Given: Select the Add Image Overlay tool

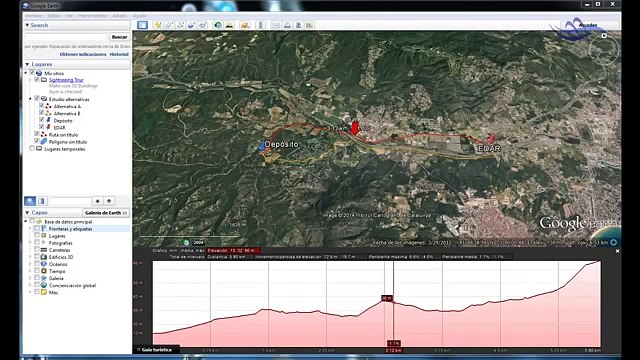Looking at the screenshot, I should click(191, 25).
